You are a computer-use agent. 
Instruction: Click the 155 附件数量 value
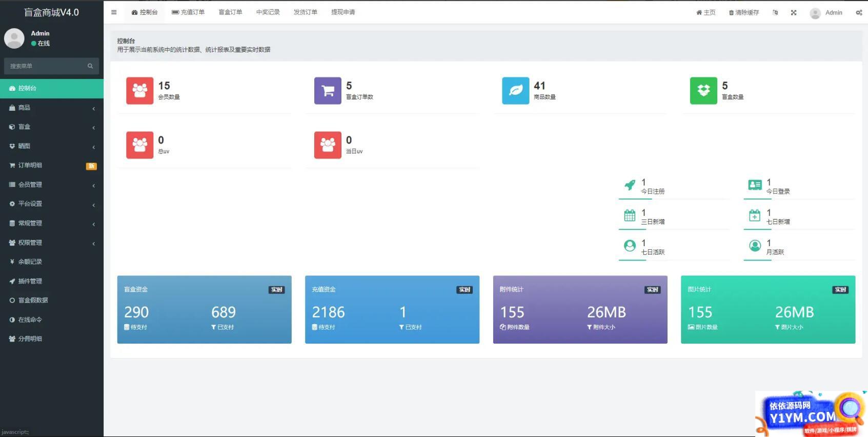[512, 312]
